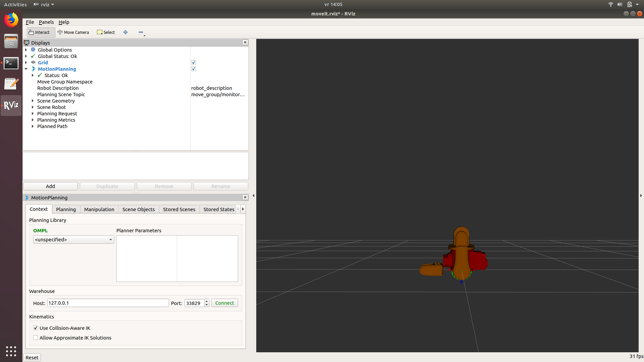The width and height of the screenshot is (644, 362).
Task: Select OMPL planner dropdown
Action: (73, 239)
